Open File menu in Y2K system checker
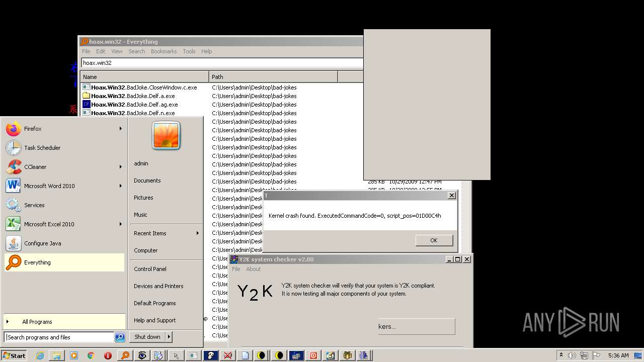The width and height of the screenshot is (644, 362). tap(236, 269)
